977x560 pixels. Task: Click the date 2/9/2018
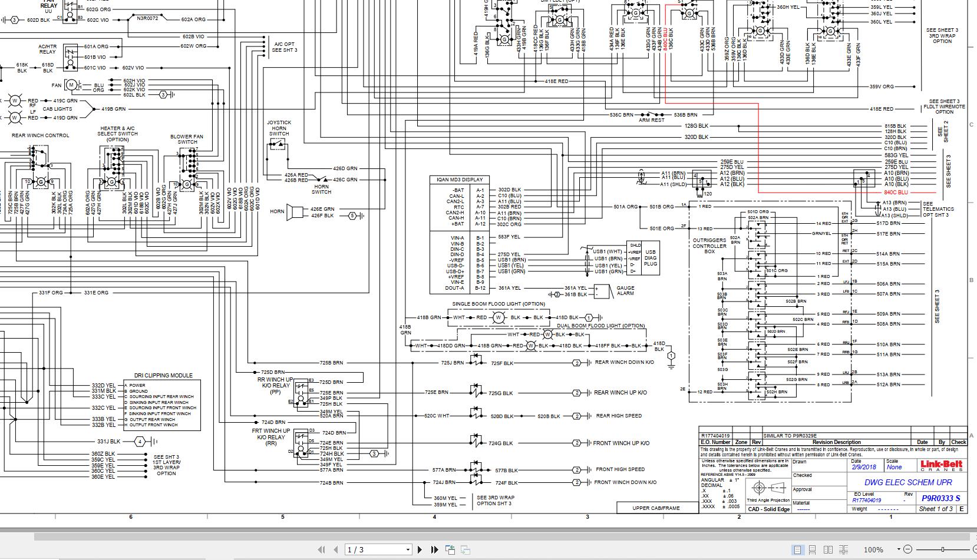pyautogui.click(x=864, y=467)
